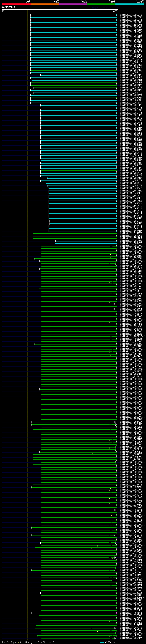Open hit UniRef100_C6TKQ3
Image resolution: width=146 pixels, height=644 pixels.
[x=131, y=27]
